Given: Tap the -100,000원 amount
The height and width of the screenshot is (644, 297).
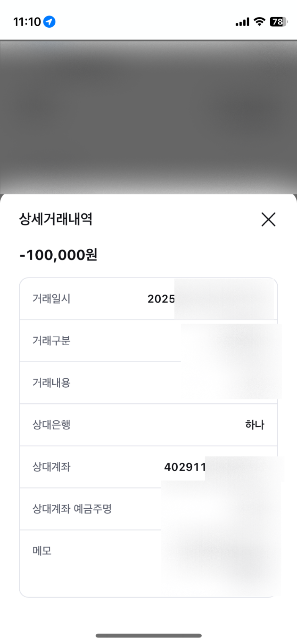Looking at the screenshot, I should pyautogui.click(x=59, y=255).
